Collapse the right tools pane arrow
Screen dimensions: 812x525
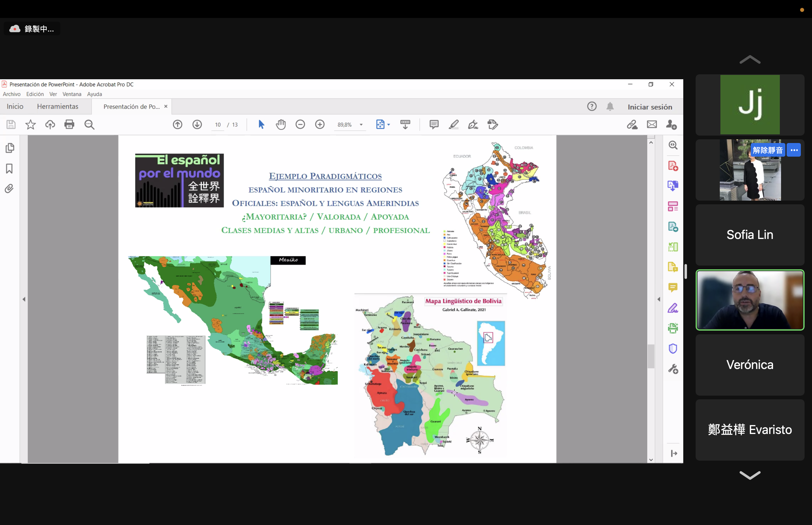pyautogui.click(x=659, y=299)
